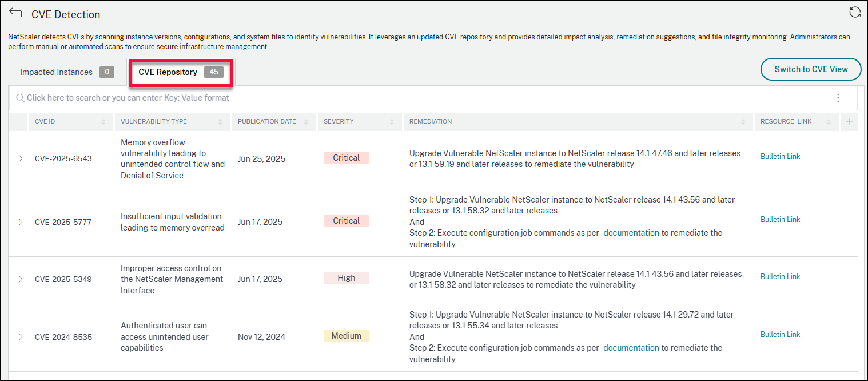Image resolution: width=868 pixels, height=381 pixels.
Task: Select the CVE-2024-8535 ID cell
Action: [x=63, y=337]
